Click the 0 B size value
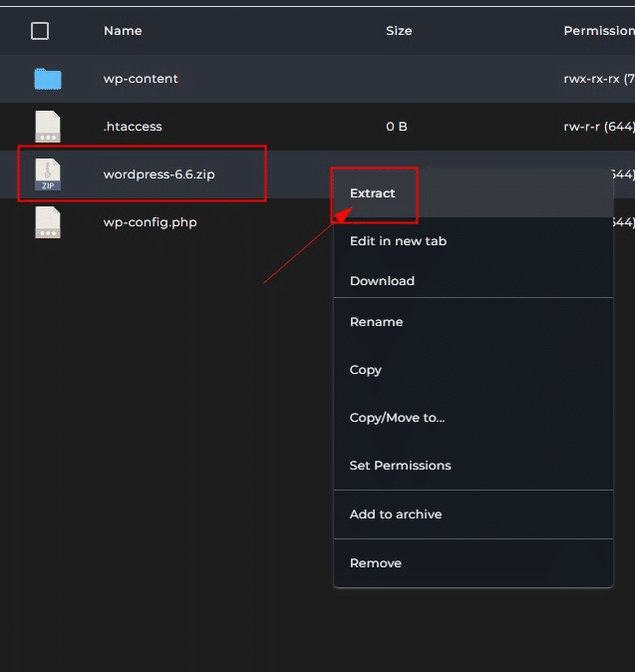635x672 pixels. pyautogui.click(x=397, y=127)
